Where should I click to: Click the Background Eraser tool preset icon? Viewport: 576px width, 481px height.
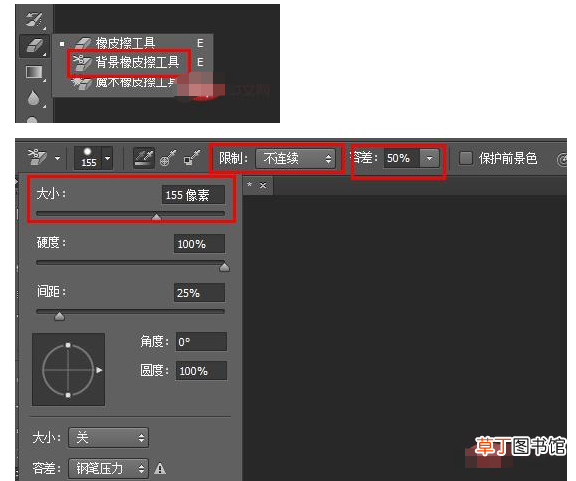point(37,157)
